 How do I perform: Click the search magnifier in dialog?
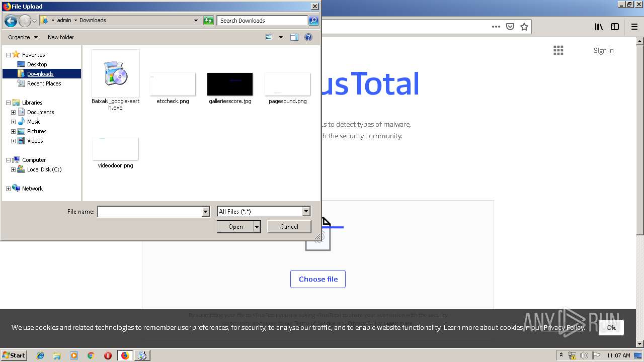(x=313, y=21)
